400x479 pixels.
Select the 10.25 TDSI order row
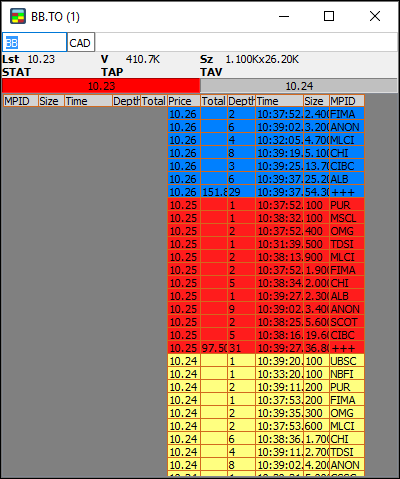[x=266, y=244]
